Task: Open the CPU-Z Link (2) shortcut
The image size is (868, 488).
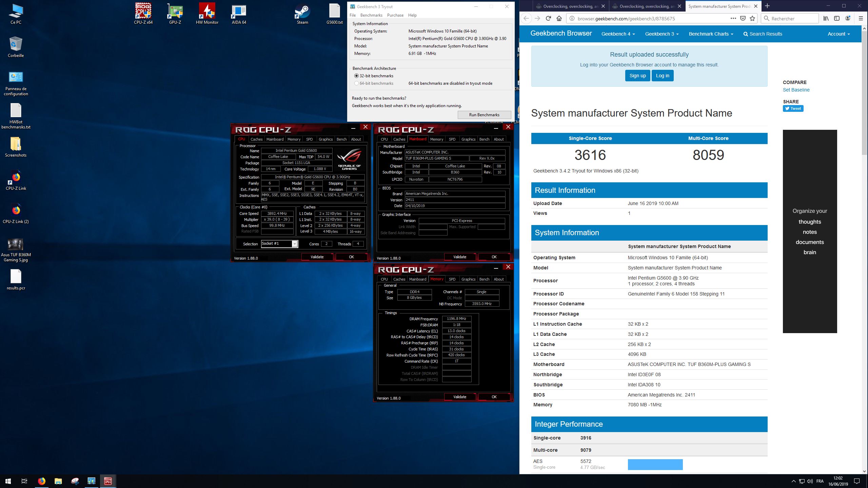Action: pyautogui.click(x=16, y=213)
